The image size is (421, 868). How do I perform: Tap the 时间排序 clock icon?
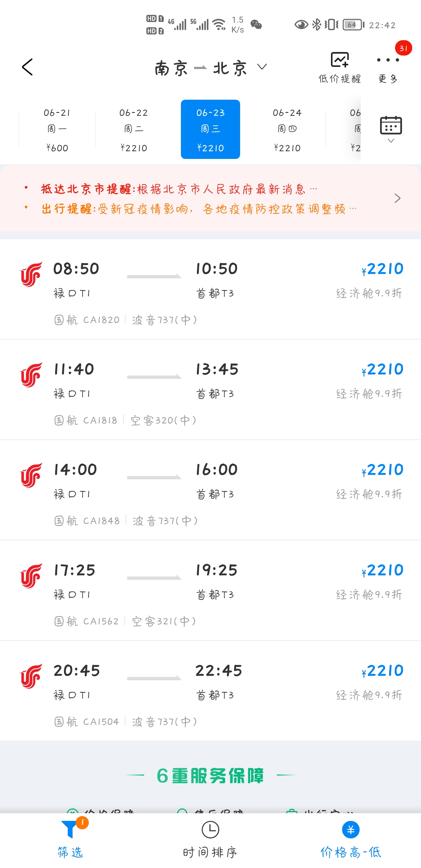click(210, 830)
